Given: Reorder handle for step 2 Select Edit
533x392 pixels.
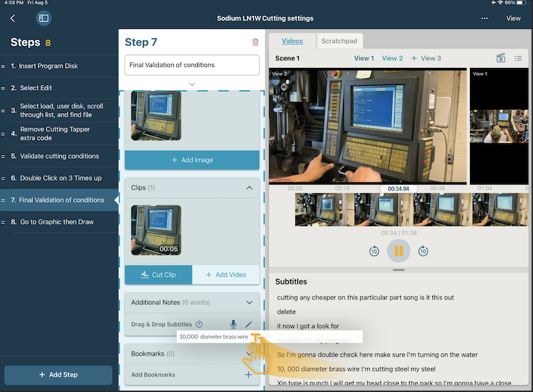Looking at the screenshot, I should click(3, 88).
